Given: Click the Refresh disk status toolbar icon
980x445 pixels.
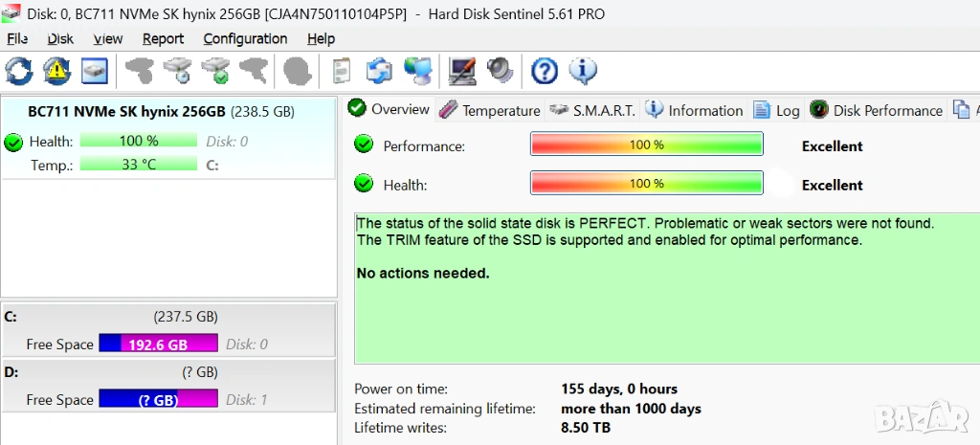Looking at the screenshot, I should point(18,70).
